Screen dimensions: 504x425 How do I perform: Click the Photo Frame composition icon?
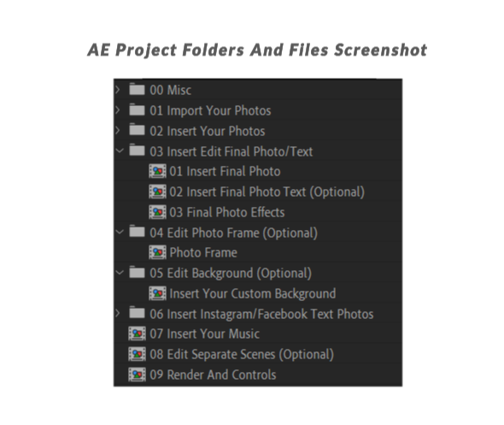click(157, 252)
